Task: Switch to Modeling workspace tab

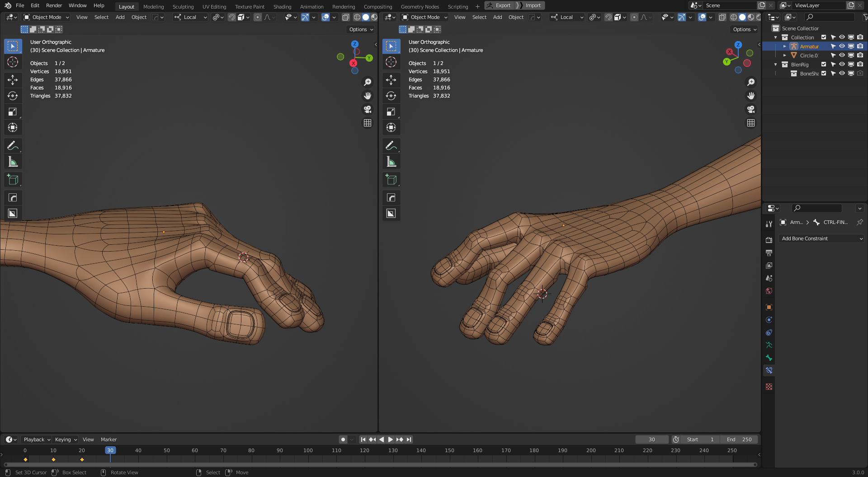Action: tap(153, 6)
